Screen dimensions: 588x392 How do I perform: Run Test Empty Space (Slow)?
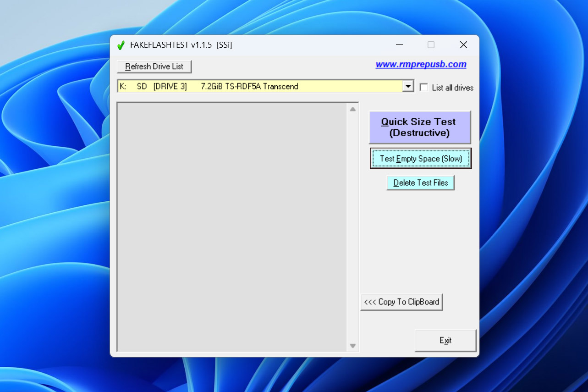click(421, 159)
